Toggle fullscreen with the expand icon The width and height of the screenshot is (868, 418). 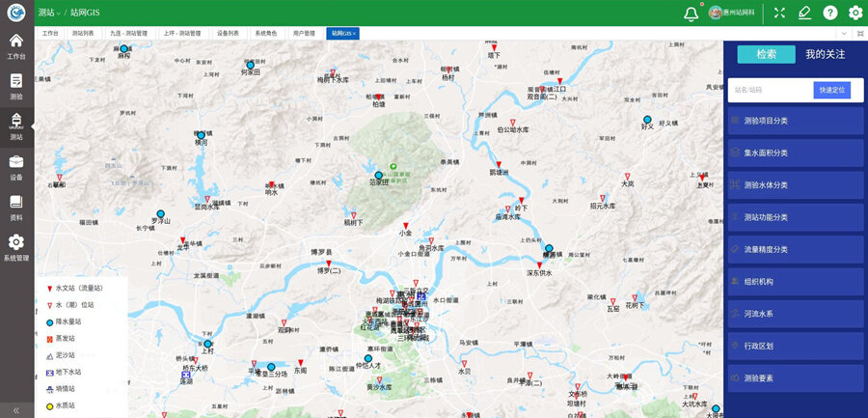point(779,13)
